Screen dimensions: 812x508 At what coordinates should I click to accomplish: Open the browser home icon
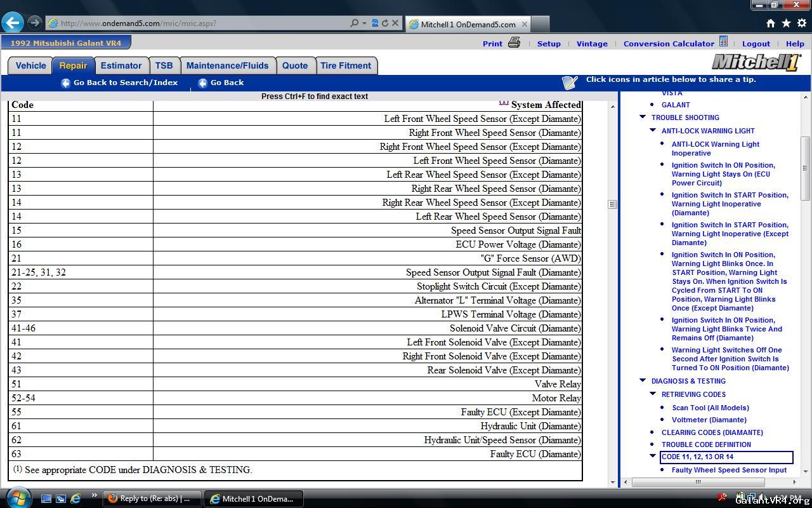coord(770,23)
